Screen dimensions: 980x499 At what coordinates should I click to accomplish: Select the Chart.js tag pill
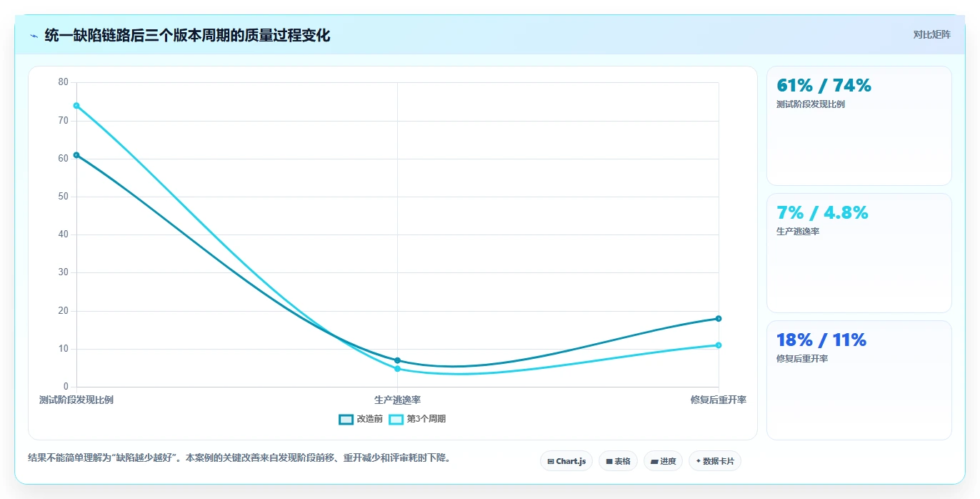pyautogui.click(x=566, y=461)
